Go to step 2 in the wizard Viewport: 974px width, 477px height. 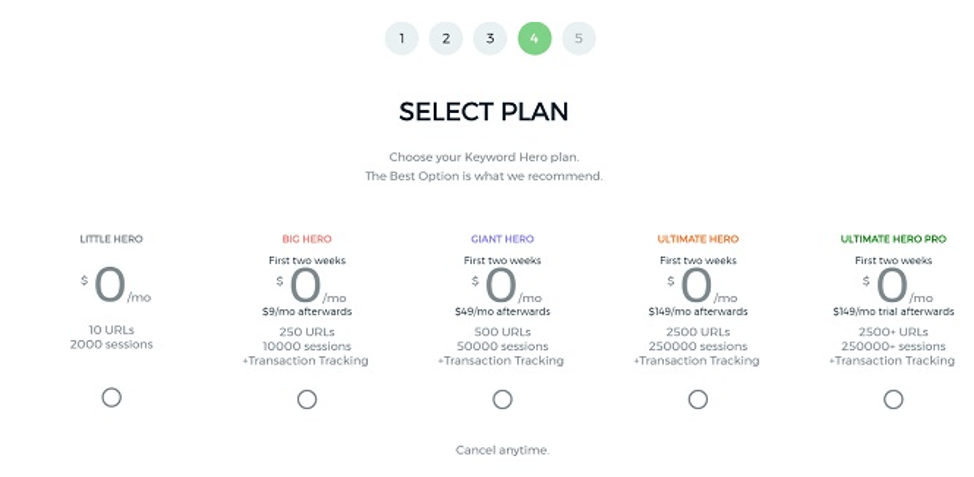446,39
